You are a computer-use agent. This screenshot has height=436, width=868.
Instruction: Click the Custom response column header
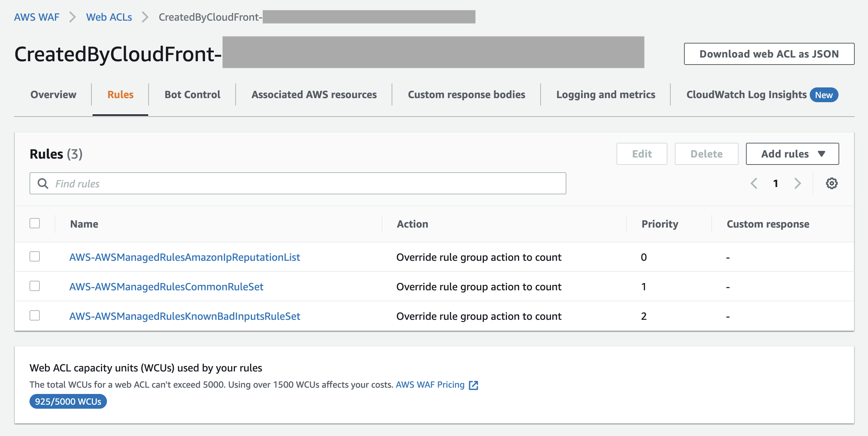click(768, 224)
